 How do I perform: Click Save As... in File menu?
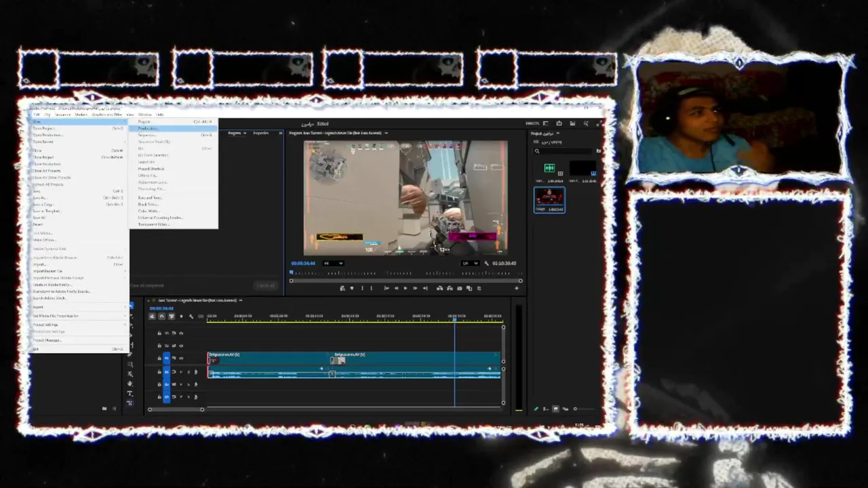point(79,198)
